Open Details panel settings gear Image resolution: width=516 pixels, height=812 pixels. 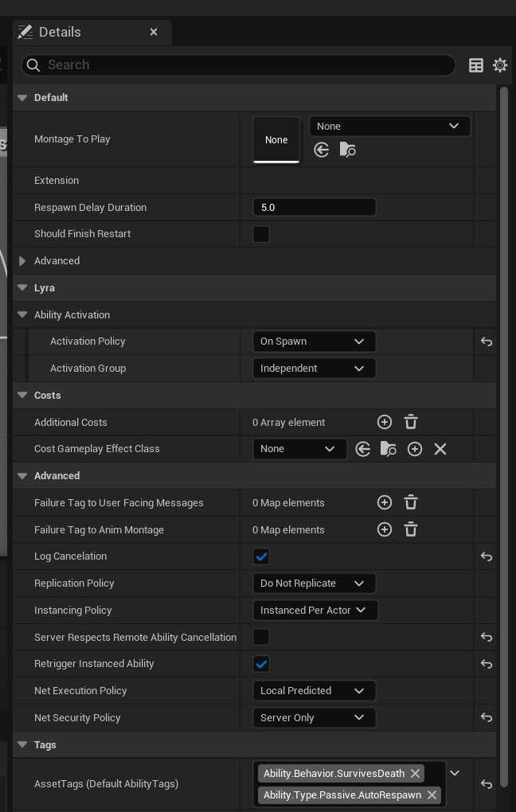click(x=500, y=65)
